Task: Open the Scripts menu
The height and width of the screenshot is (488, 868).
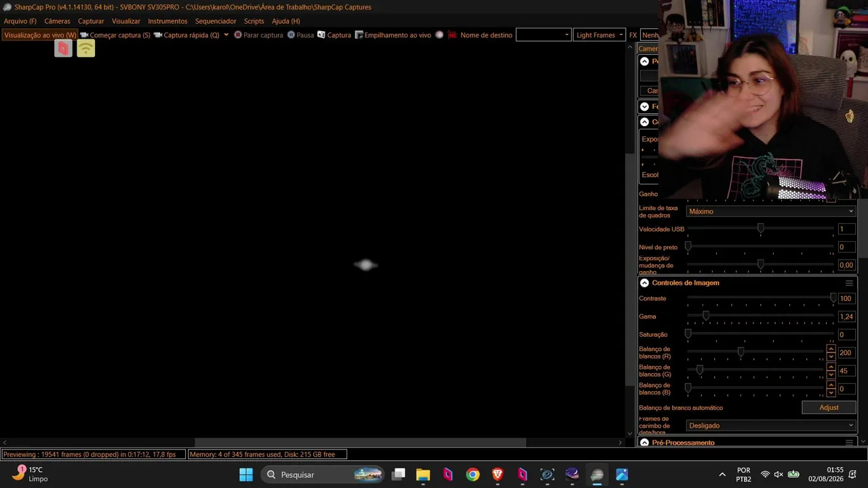Action: (x=254, y=21)
